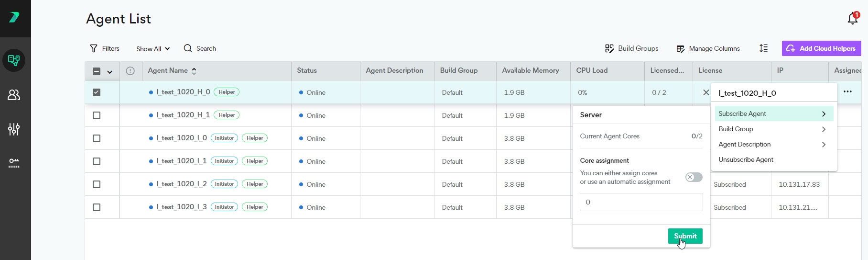Open the users sidebar icon
Screen dimensions: 868x260
(14, 95)
